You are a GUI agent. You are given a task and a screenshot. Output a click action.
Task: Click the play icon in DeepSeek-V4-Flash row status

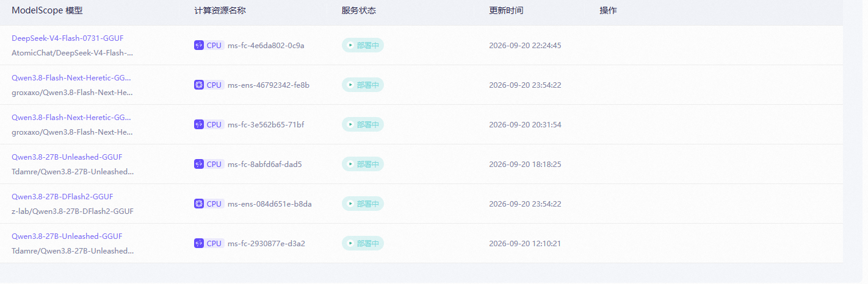point(350,45)
